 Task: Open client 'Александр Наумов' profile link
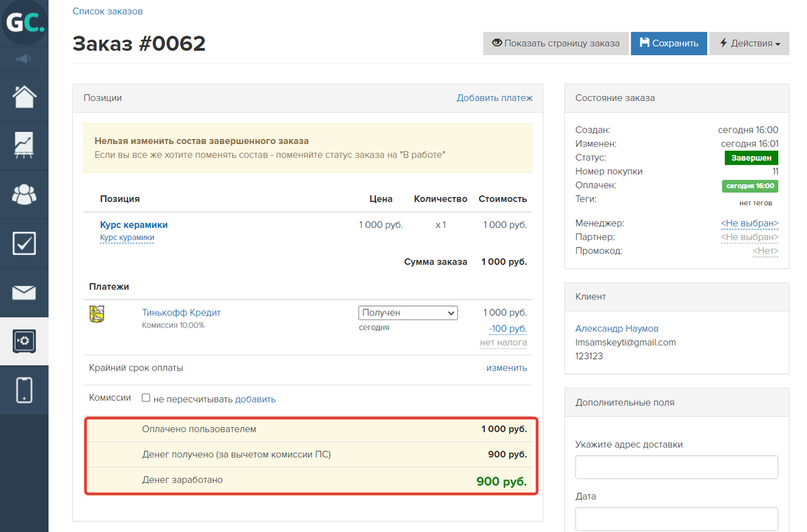coord(617,329)
